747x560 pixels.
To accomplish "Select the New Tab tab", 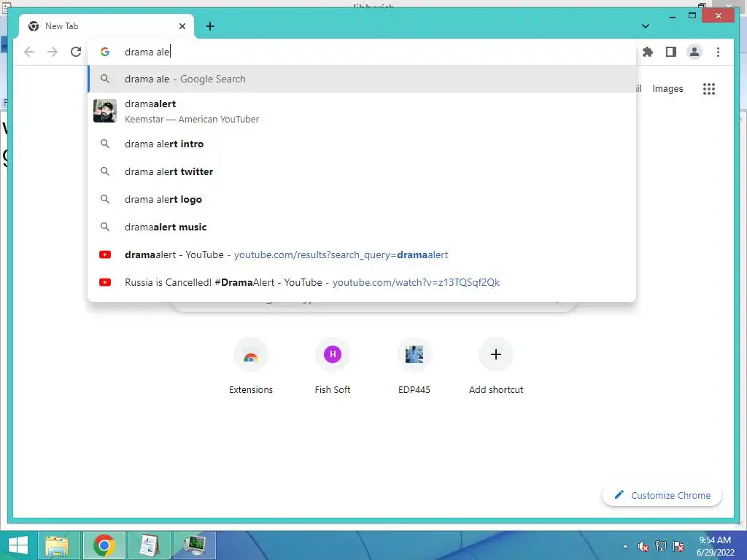I will [x=107, y=26].
